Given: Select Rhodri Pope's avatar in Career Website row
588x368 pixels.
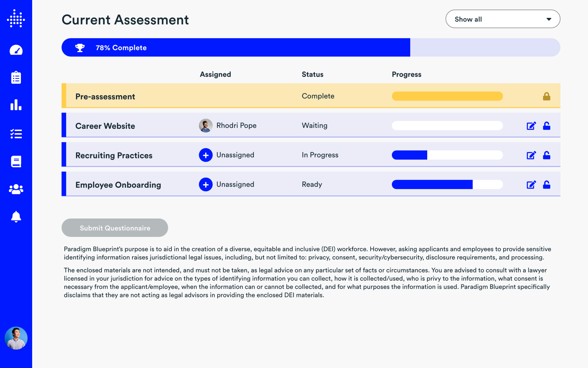Looking at the screenshot, I should click(206, 125).
